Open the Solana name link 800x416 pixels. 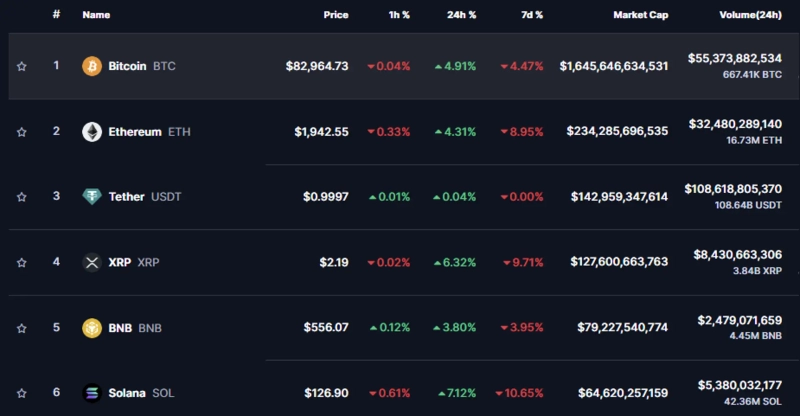(x=127, y=393)
